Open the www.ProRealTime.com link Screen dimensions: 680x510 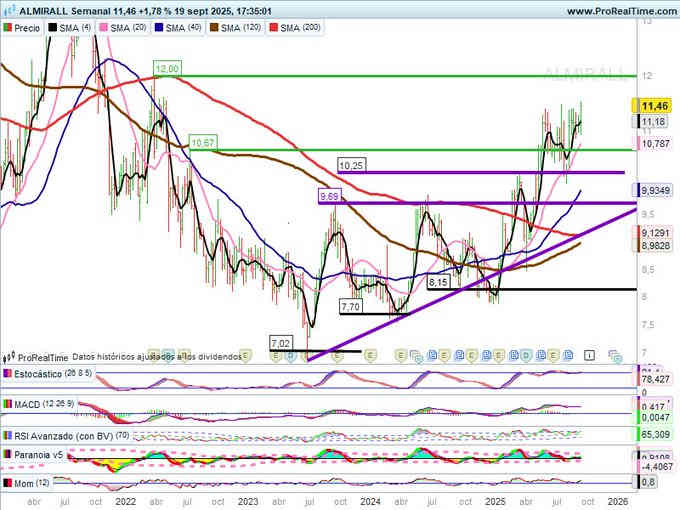(622, 11)
